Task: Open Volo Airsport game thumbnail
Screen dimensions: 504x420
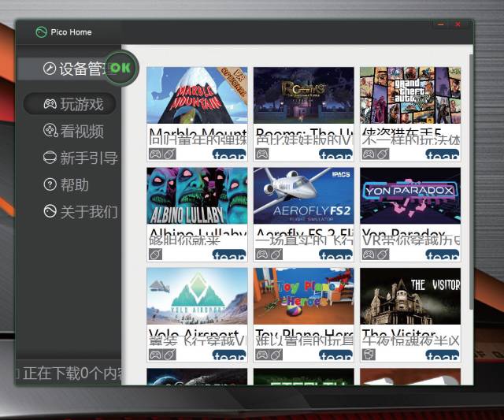Action: pyautogui.click(x=197, y=296)
